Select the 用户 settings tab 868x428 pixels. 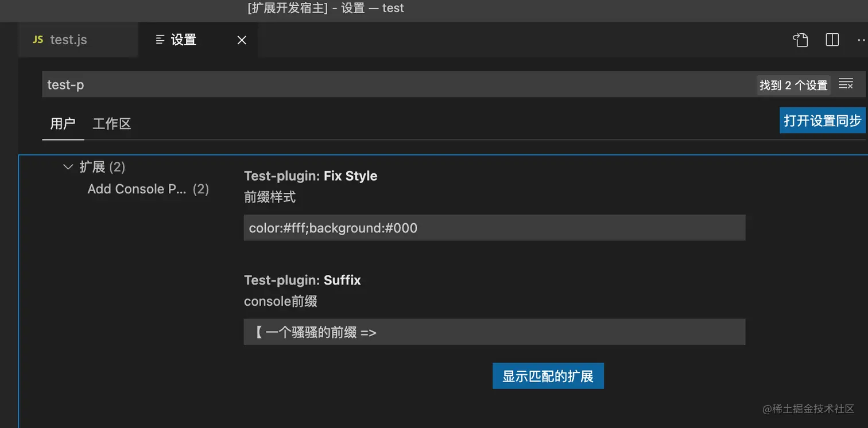[x=63, y=123]
